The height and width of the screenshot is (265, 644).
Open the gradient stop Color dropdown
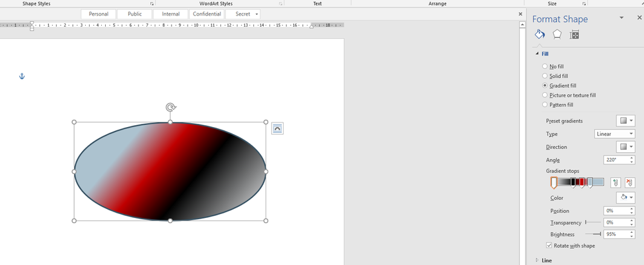point(625,197)
